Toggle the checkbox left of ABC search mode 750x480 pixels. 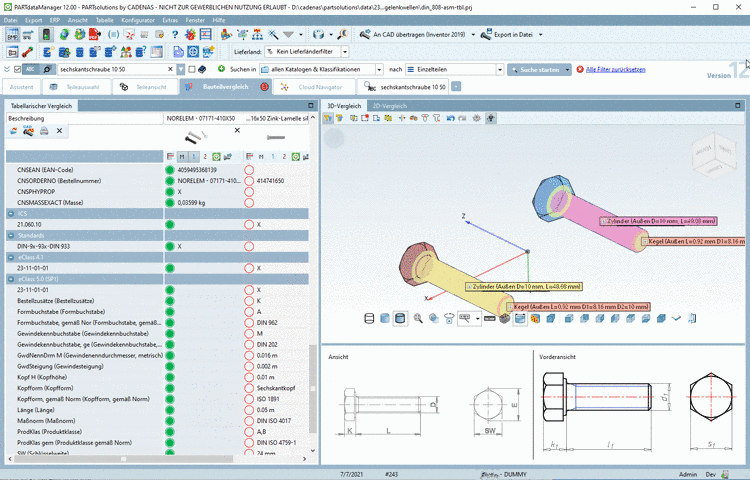tap(18, 69)
